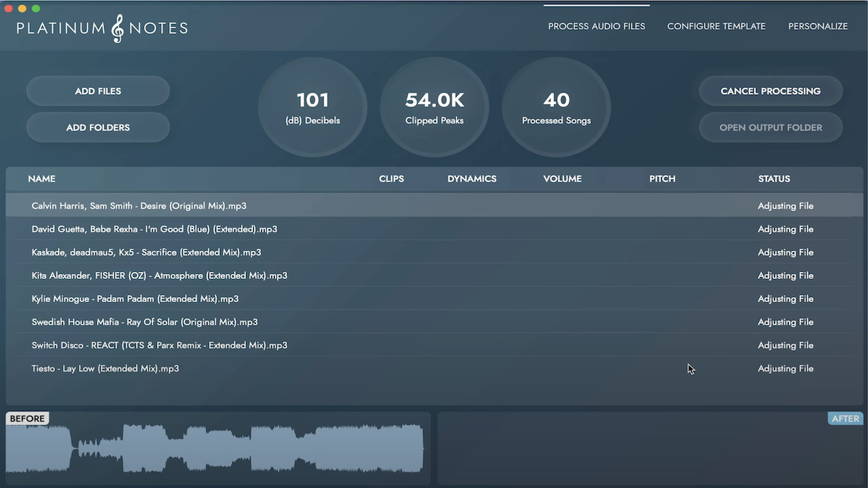Click the BEFORE waveform badge
The image size is (868, 488).
point(27,418)
